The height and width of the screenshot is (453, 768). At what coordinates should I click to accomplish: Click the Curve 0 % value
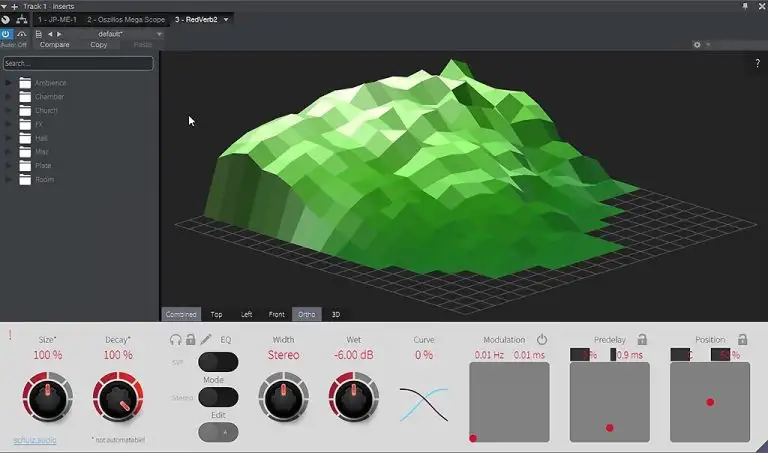[424, 355]
